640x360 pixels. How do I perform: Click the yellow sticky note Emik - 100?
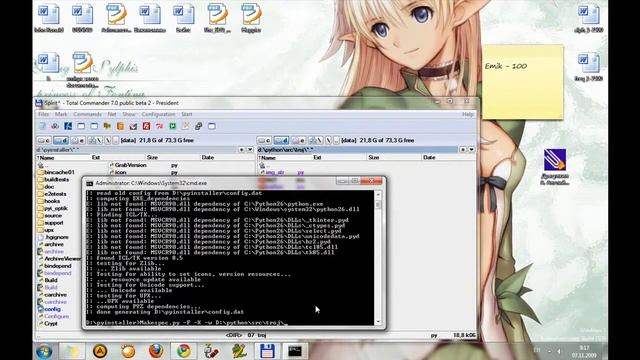523,82
